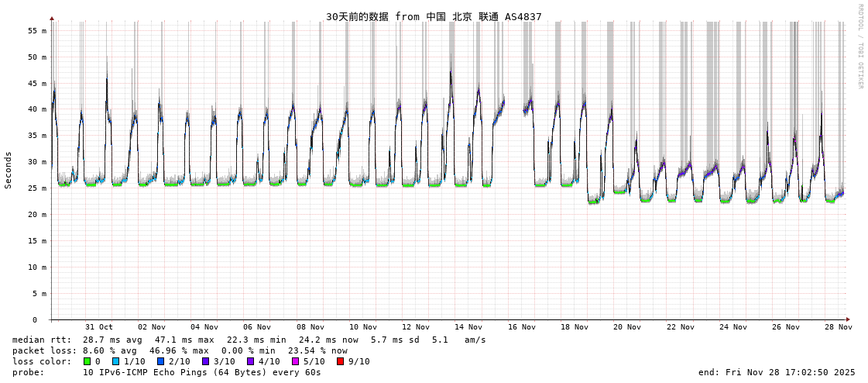Click the light blue 1/10 loss swatch
Image resolution: width=868 pixels, height=383 pixels.
115,361
